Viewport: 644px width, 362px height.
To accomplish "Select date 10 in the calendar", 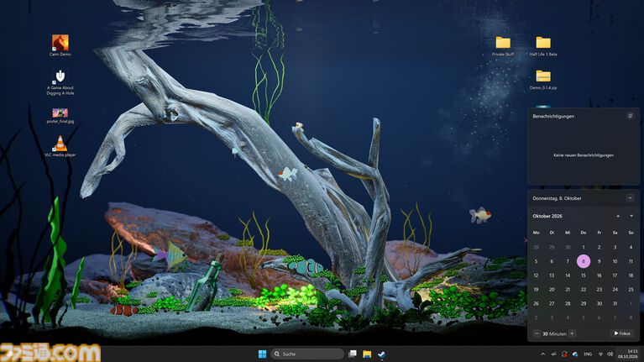I will 615,261.
